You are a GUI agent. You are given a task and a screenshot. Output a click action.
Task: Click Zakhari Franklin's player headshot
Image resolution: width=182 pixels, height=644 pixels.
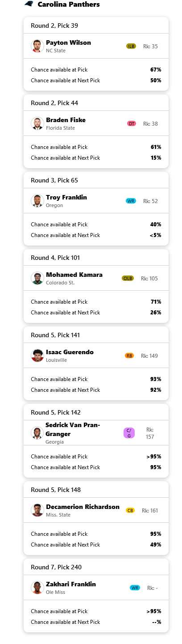(37, 588)
